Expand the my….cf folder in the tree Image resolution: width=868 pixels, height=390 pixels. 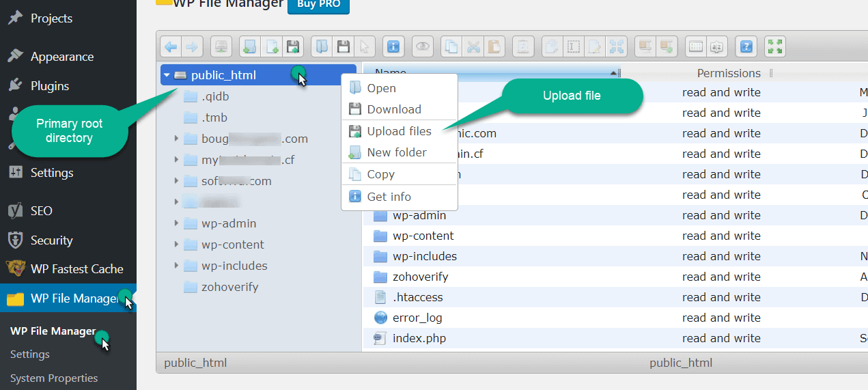click(176, 160)
